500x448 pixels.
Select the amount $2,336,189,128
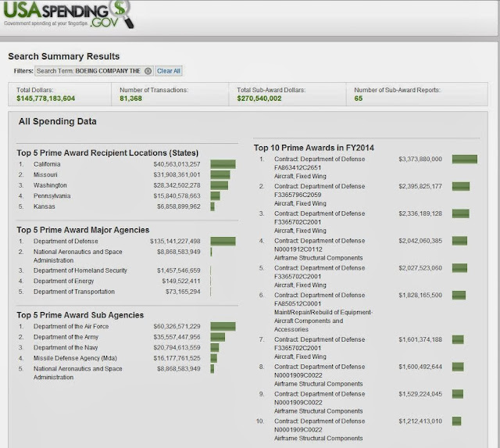click(420, 213)
